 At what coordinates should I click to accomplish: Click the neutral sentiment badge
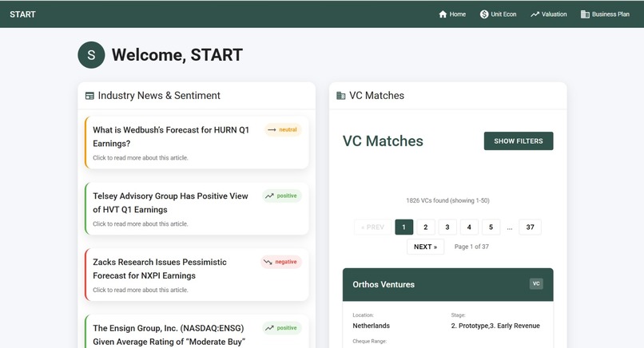click(283, 129)
